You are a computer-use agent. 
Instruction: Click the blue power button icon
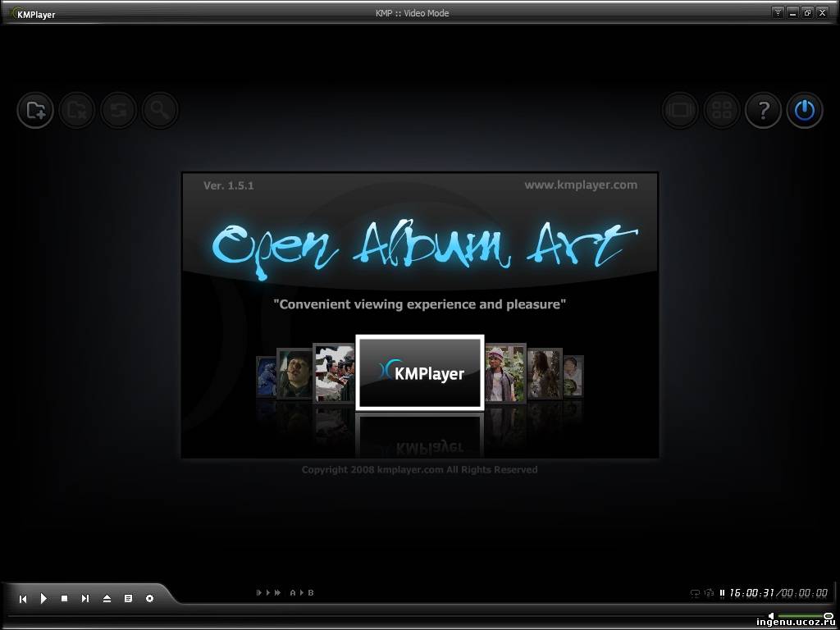[805, 110]
